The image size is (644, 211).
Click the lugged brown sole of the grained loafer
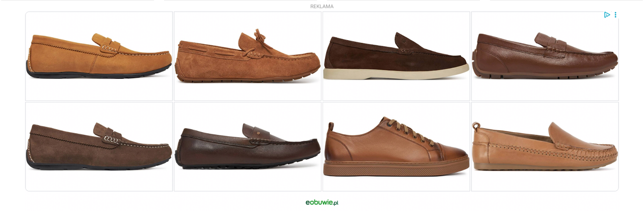pos(544,72)
